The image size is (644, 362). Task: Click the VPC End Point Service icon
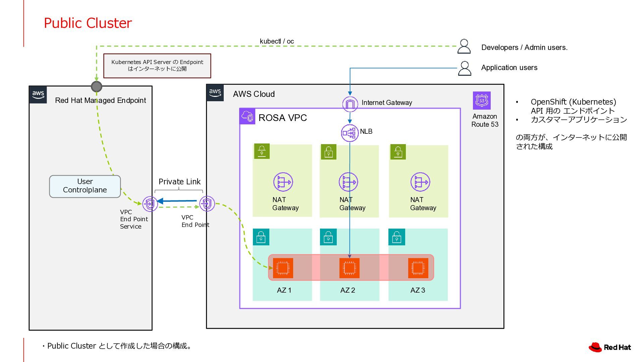click(x=150, y=203)
